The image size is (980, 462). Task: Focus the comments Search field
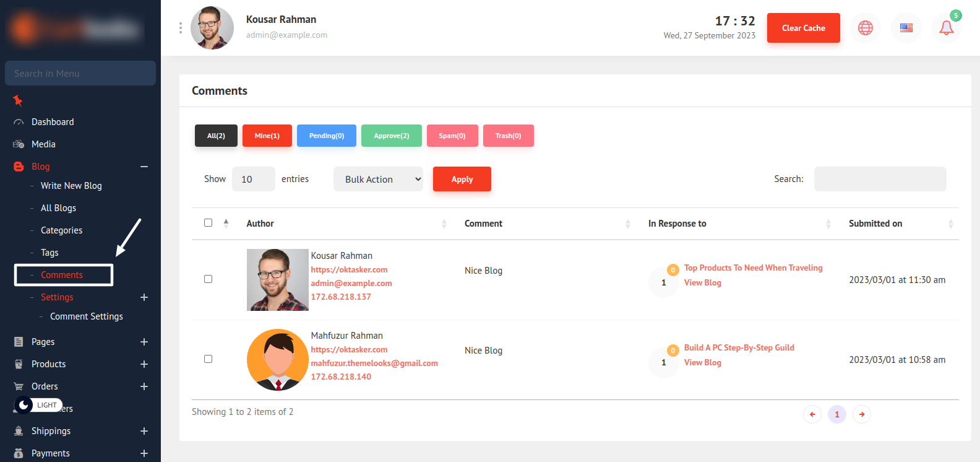tap(880, 179)
